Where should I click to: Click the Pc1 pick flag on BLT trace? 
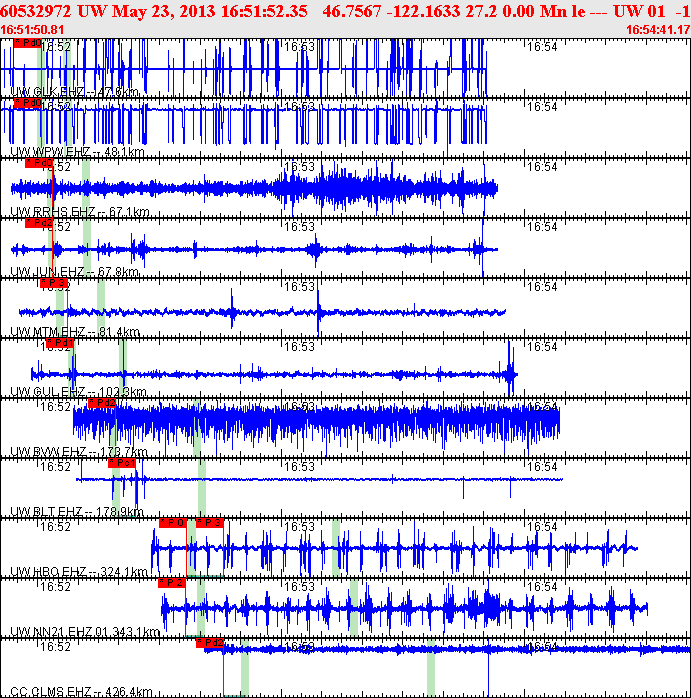coord(122,463)
